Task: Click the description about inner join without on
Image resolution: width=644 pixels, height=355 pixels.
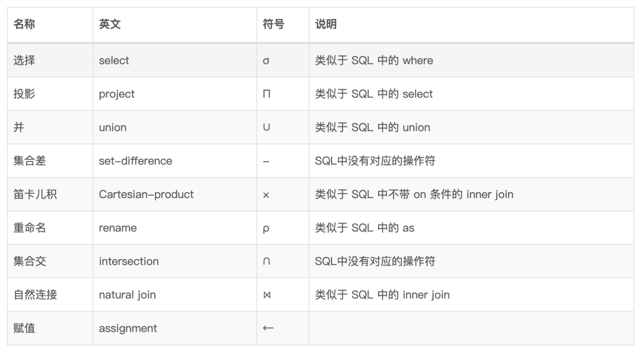Action: pos(414,195)
